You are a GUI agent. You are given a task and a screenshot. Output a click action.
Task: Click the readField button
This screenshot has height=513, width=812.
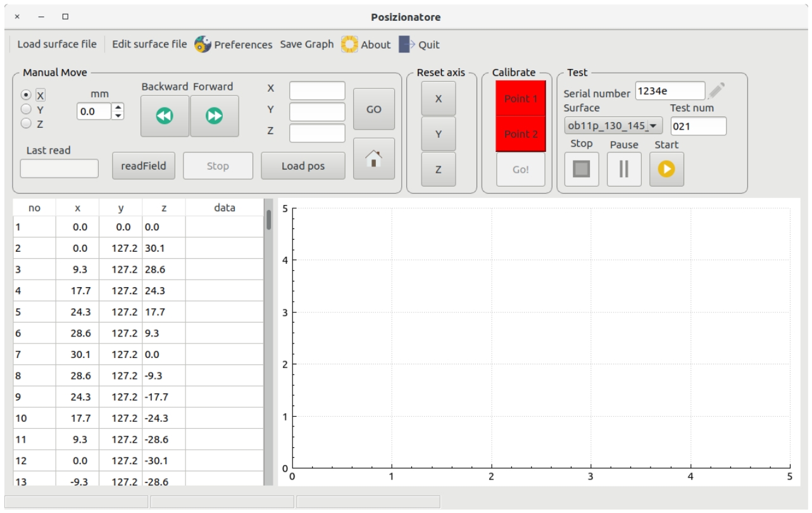144,166
